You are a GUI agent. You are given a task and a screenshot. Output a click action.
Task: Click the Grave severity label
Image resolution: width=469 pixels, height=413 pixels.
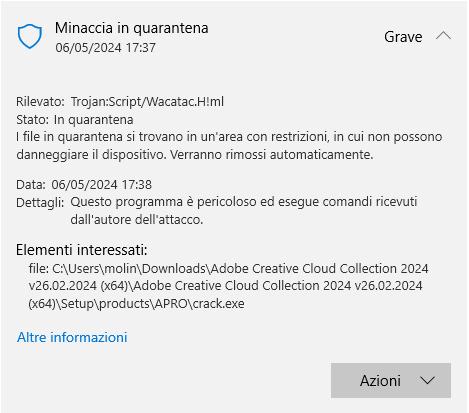pos(403,37)
